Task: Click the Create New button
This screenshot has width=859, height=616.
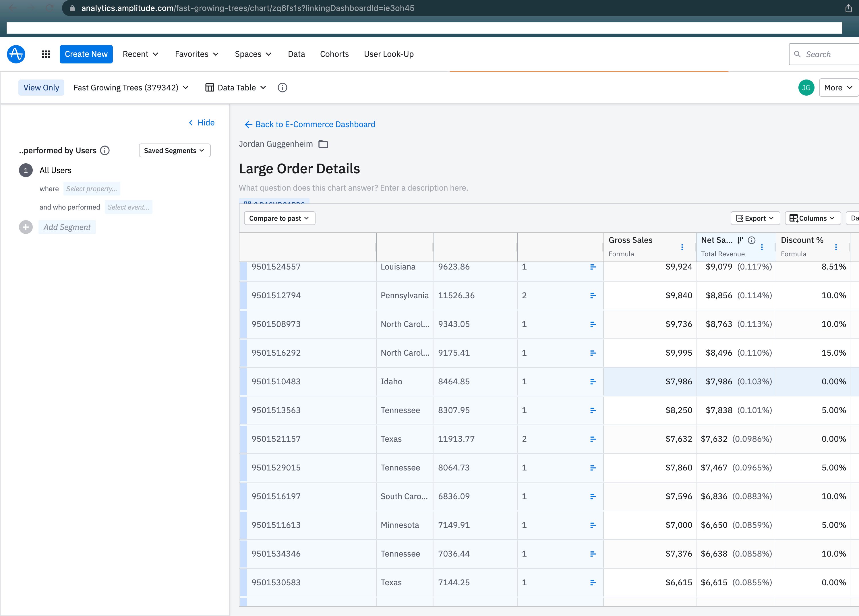Action: [x=86, y=54]
